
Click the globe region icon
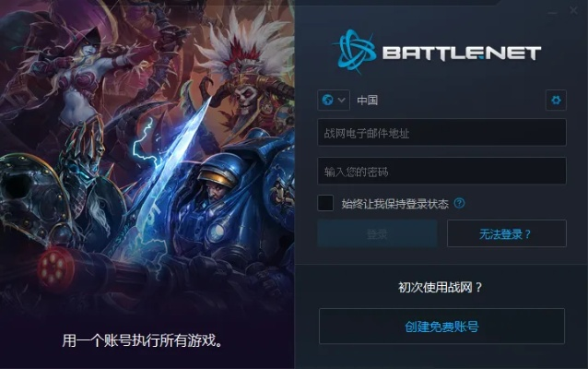click(328, 101)
